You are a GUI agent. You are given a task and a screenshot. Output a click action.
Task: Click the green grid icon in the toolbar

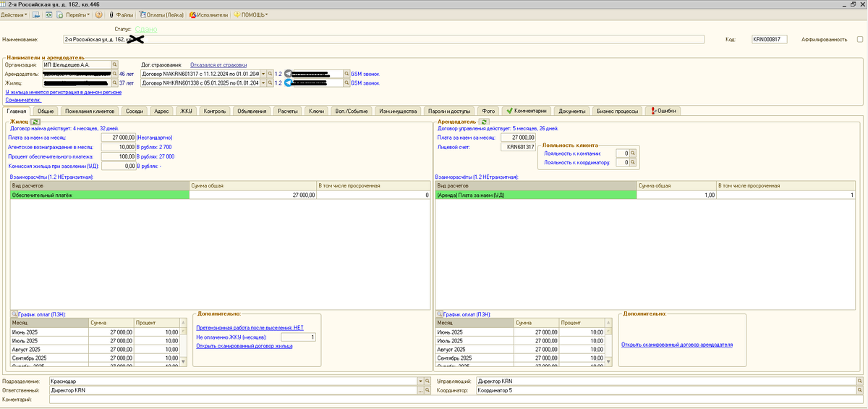[48, 14]
